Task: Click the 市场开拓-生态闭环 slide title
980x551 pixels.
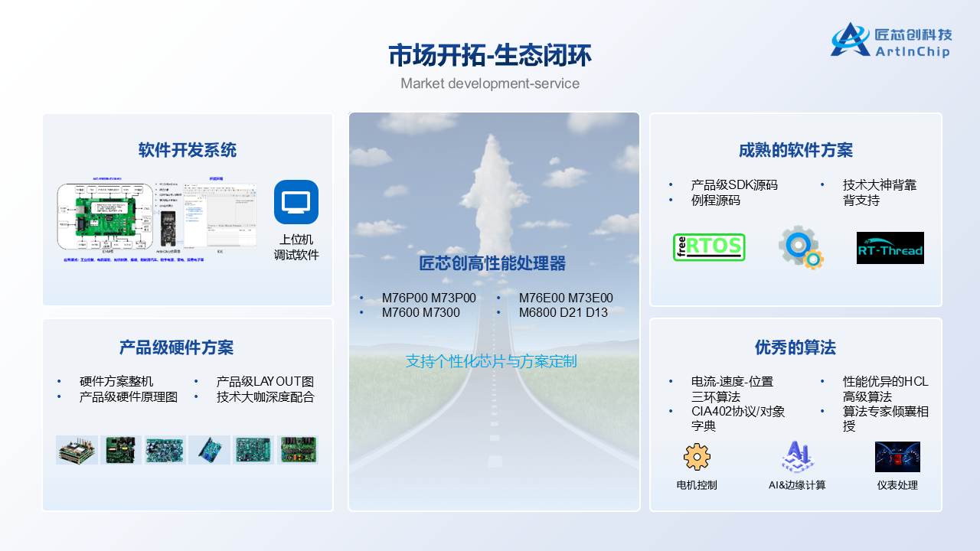Action: coord(489,56)
